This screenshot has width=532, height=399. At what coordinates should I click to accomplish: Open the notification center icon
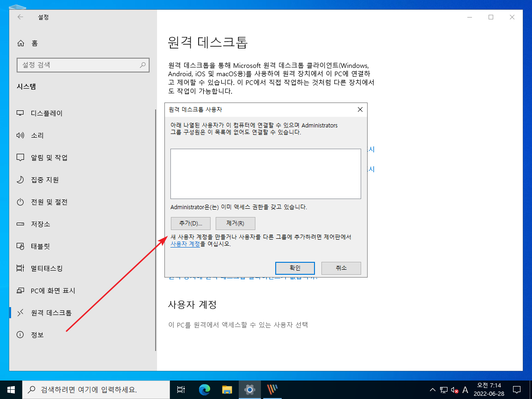(x=517, y=389)
